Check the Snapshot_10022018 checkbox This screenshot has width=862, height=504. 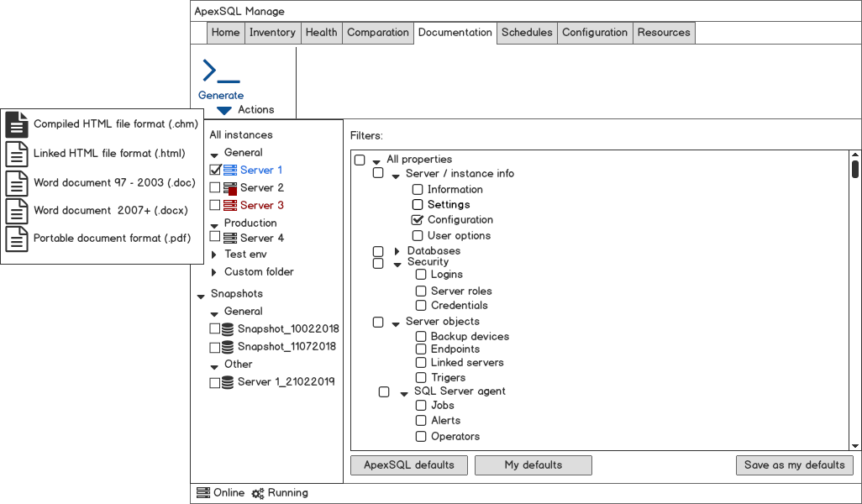(215, 328)
